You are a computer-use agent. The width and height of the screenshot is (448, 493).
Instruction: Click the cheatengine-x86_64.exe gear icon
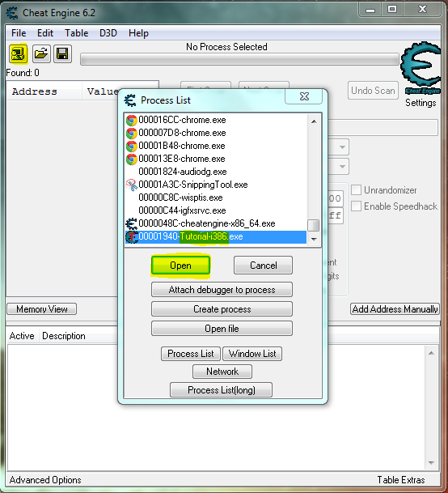(x=132, y=223)
